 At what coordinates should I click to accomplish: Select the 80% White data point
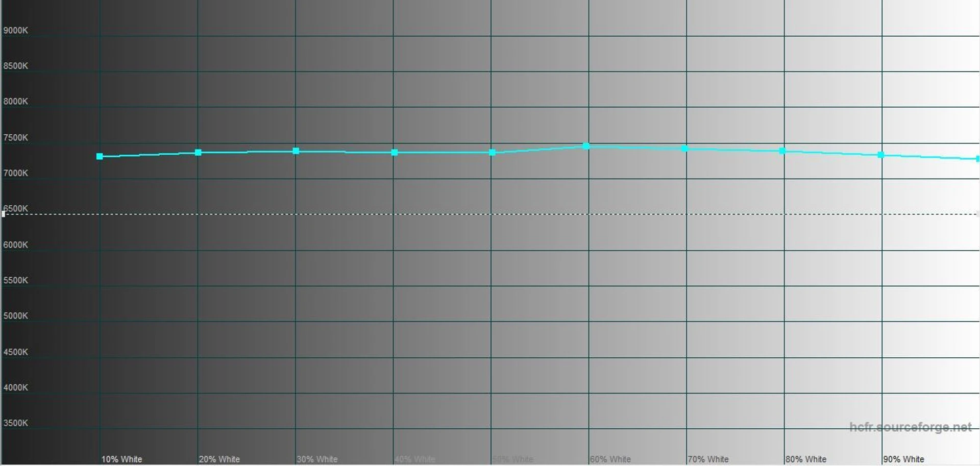click(782, 151)
